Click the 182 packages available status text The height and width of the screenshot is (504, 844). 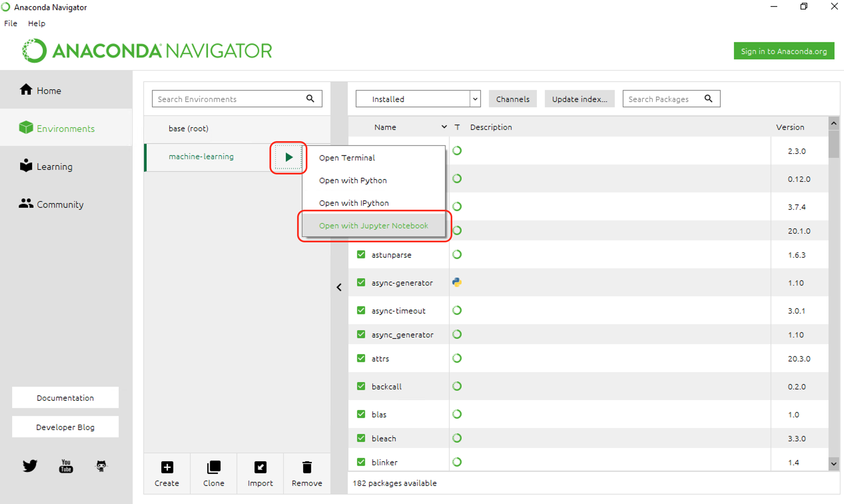[x=394, y=483]
